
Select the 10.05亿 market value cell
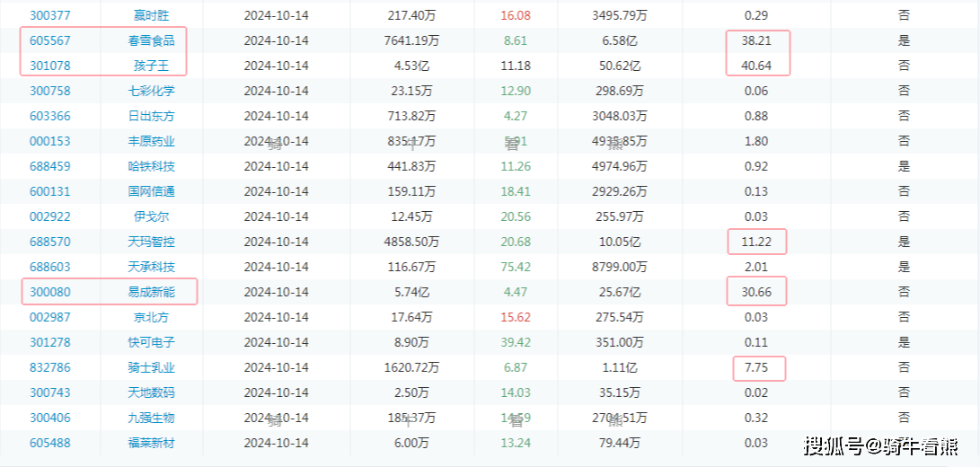coord(620,242)
